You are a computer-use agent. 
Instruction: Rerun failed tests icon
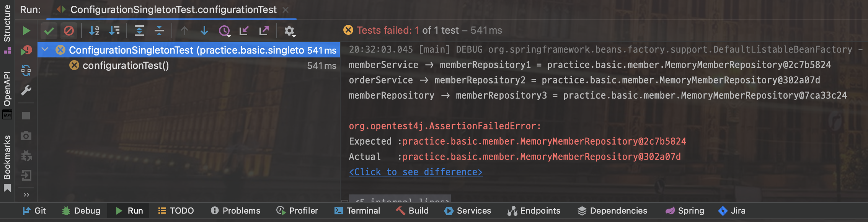coord(26,50)
